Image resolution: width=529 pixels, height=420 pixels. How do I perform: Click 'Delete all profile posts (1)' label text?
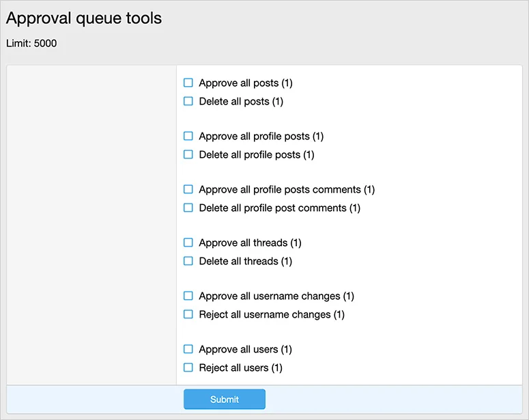point(257,155)
